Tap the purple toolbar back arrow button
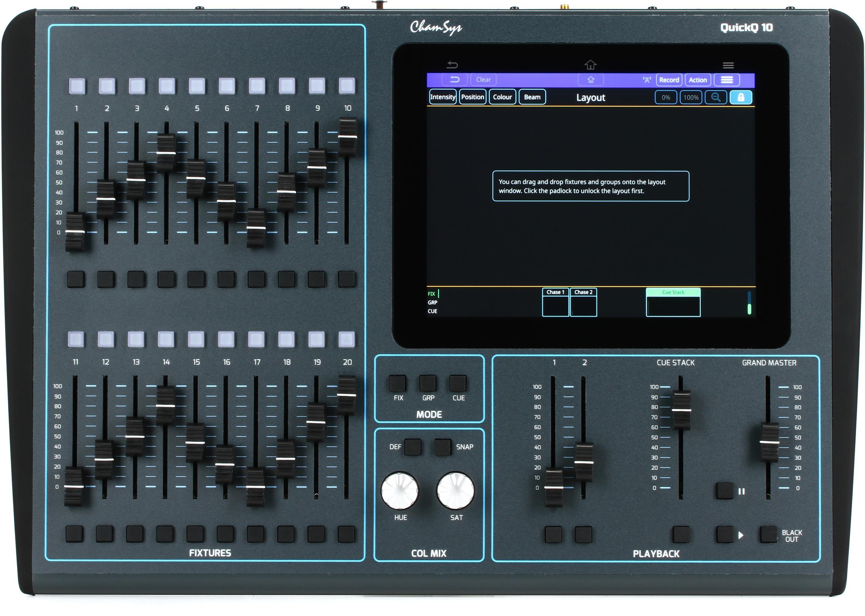 (x=454, y=80)
